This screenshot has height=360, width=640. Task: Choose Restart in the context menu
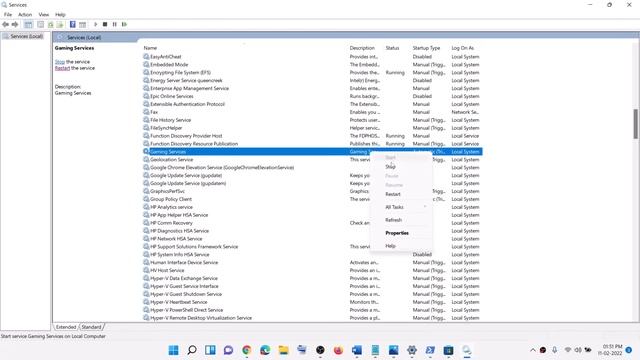coord(393,194)
